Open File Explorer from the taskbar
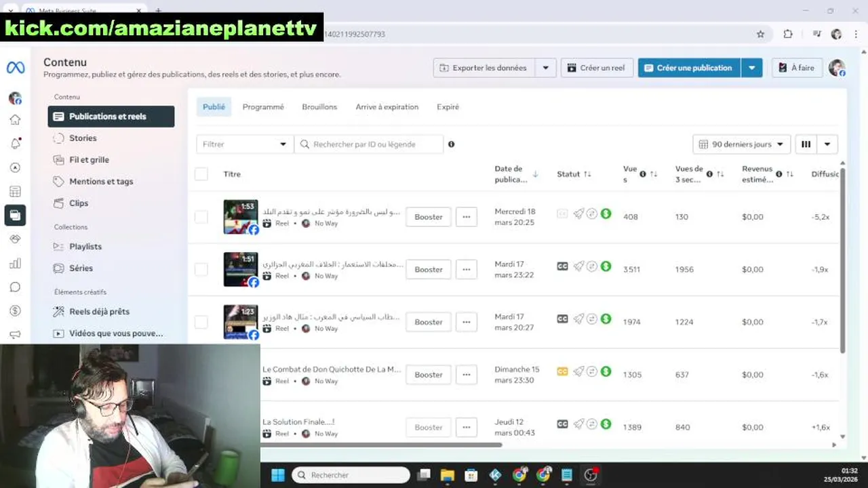This screenshot has width=868, height=488. pos(447,475)
